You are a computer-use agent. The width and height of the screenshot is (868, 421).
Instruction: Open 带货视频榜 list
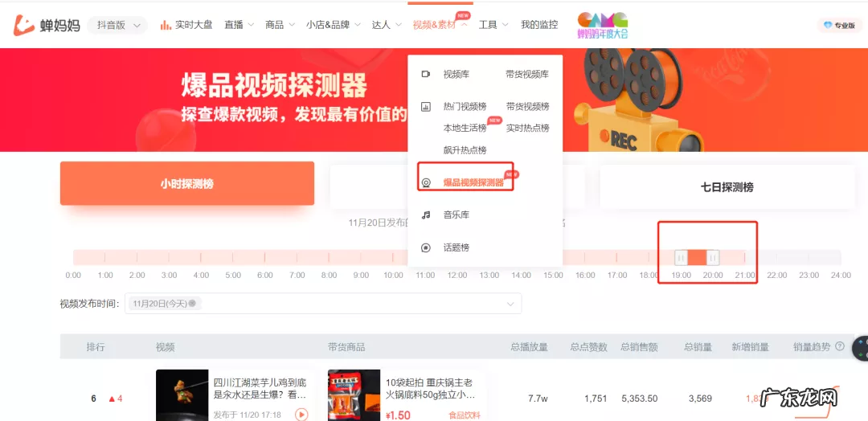click(x=527, y=107)
